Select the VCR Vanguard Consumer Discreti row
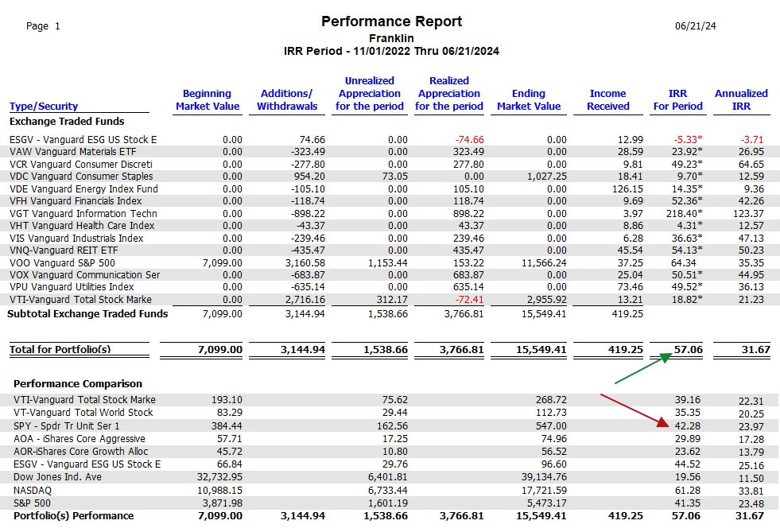 (390, 165)
